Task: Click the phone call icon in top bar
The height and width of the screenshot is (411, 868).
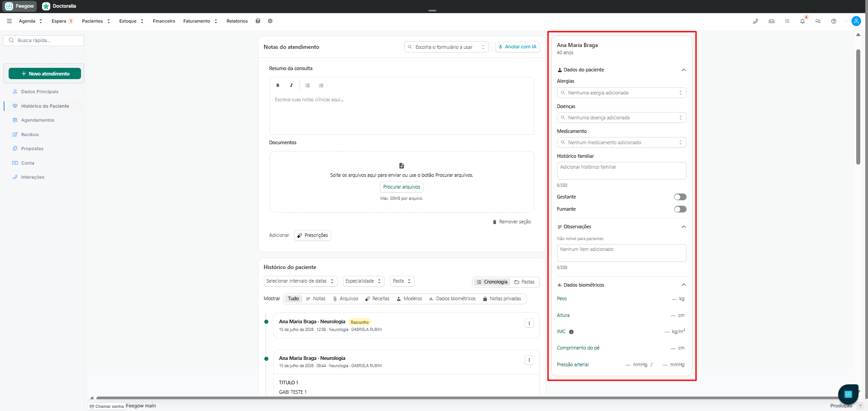Action: [x=755, y=21]
